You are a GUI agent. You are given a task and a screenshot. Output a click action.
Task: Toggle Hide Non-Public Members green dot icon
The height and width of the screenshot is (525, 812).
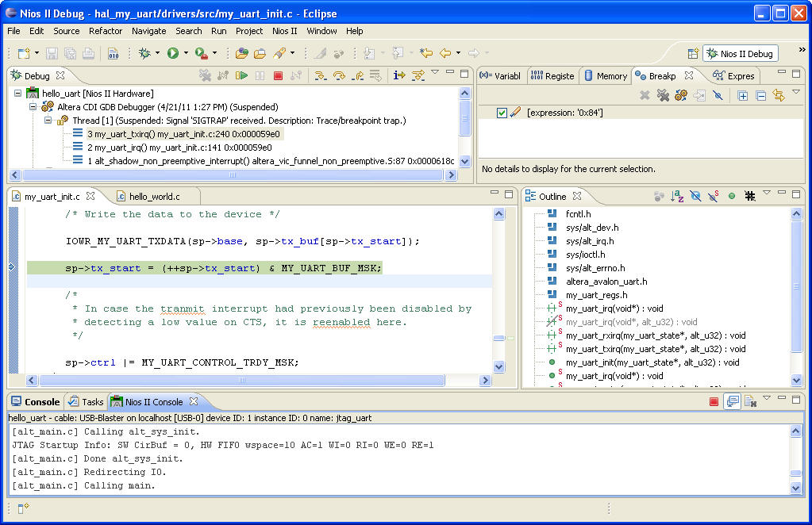point(732,196)
